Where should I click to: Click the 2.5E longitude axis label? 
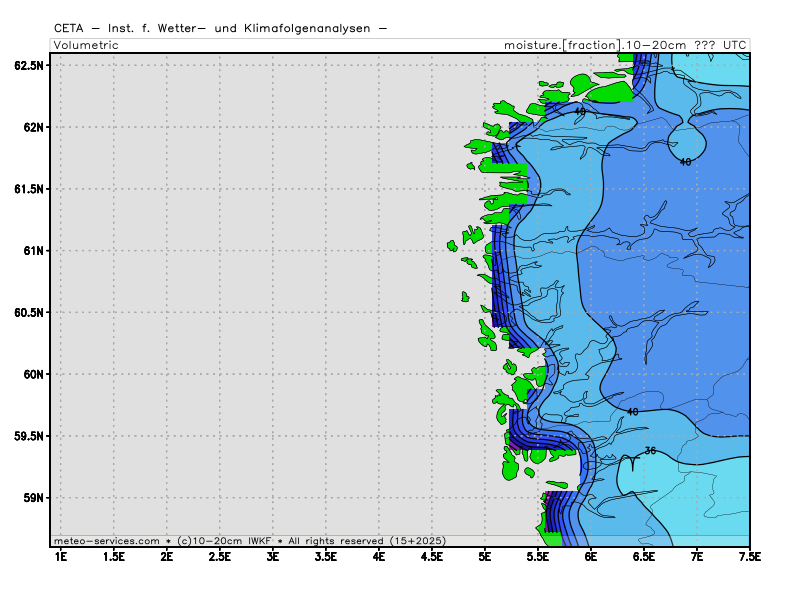pyautogui.click(x=219, y=555)
